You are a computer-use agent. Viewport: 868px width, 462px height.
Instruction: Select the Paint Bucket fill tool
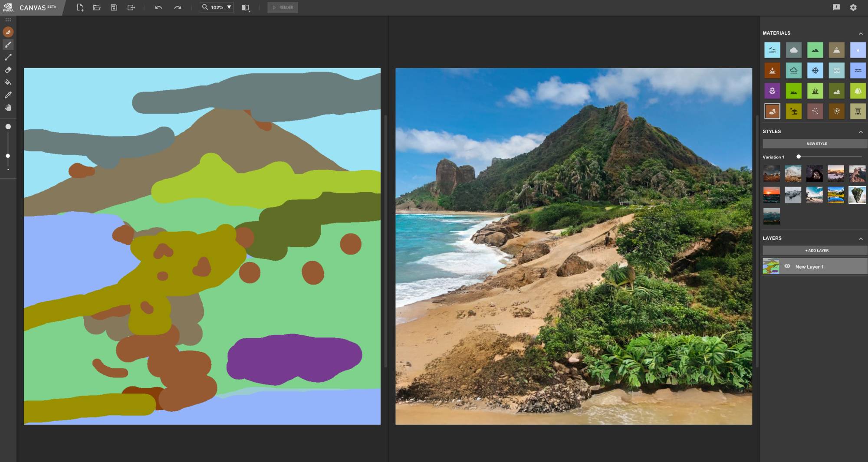[7, 82]
